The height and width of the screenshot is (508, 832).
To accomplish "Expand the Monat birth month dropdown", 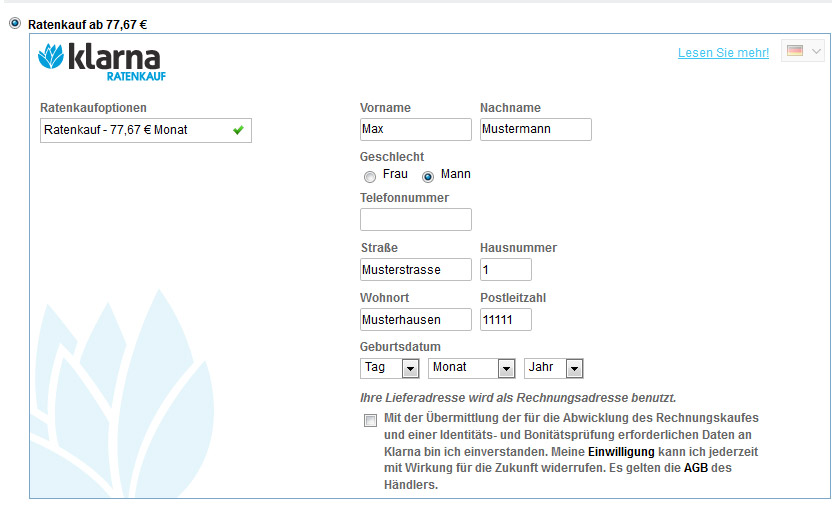I will click(471, 368).
